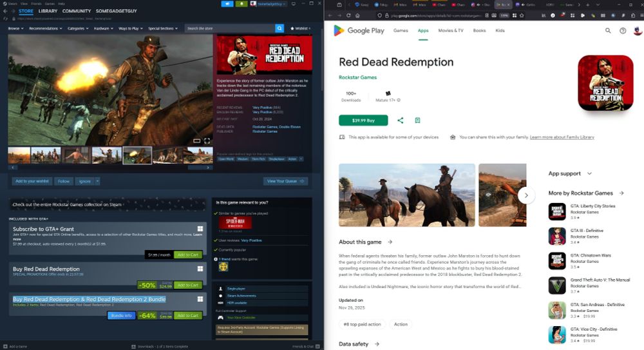This screenshot has height=350, width=644.
Task: Open Data safety arrow
Action: point(377,344)
